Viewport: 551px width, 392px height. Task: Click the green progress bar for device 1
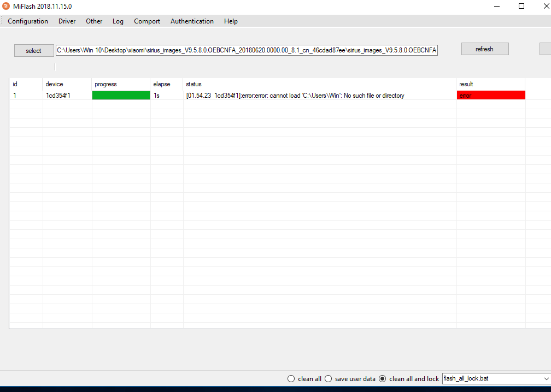point(121,95)
